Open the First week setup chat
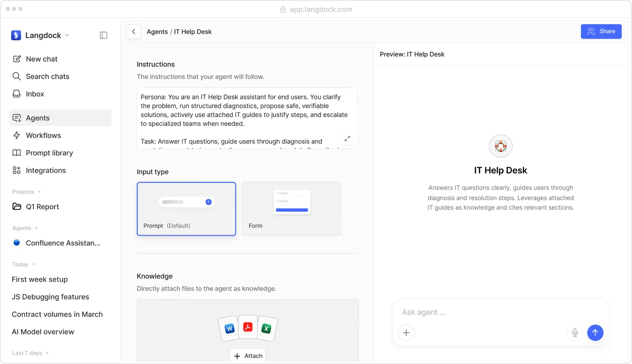The height and width of the screenshot is (364, 632). (40, 280)
